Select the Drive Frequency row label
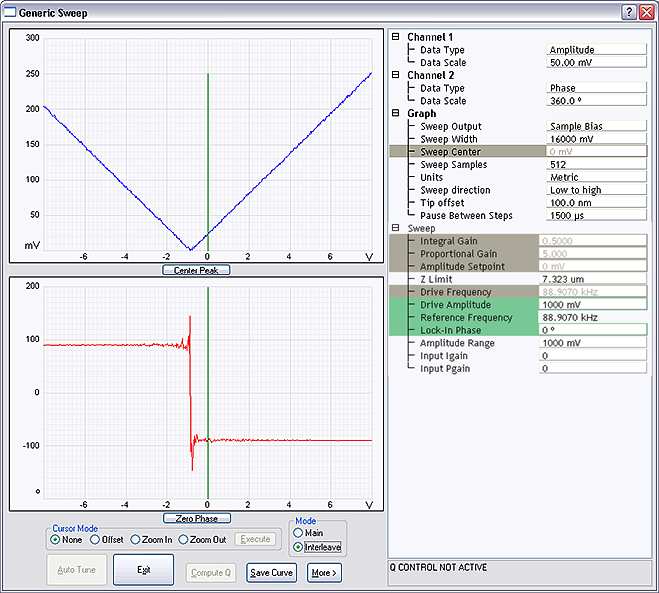 point(456,292)
